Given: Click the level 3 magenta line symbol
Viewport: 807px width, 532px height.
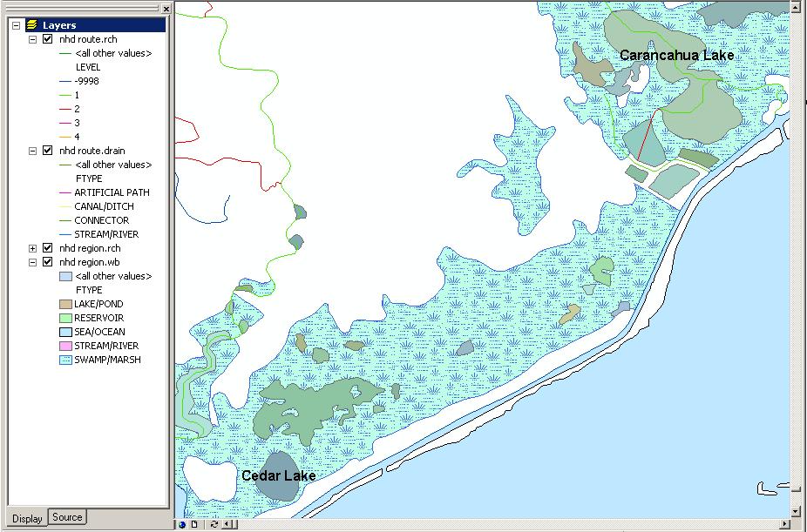Looking at the screenshot, I should click(65, 123).
